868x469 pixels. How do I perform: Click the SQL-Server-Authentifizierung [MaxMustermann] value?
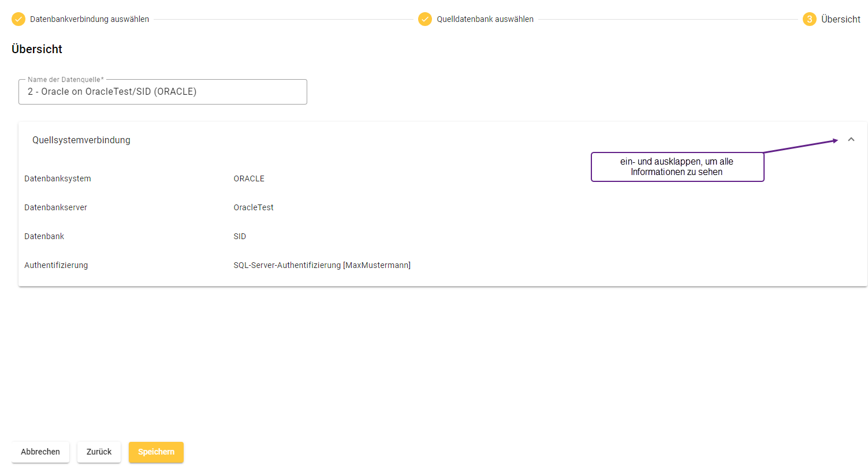coord(322,265)
